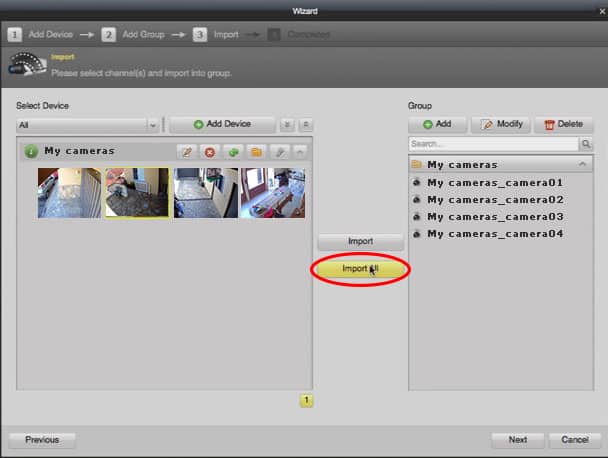
Task: Click the Next button
Action: click(x=517, y=439)
